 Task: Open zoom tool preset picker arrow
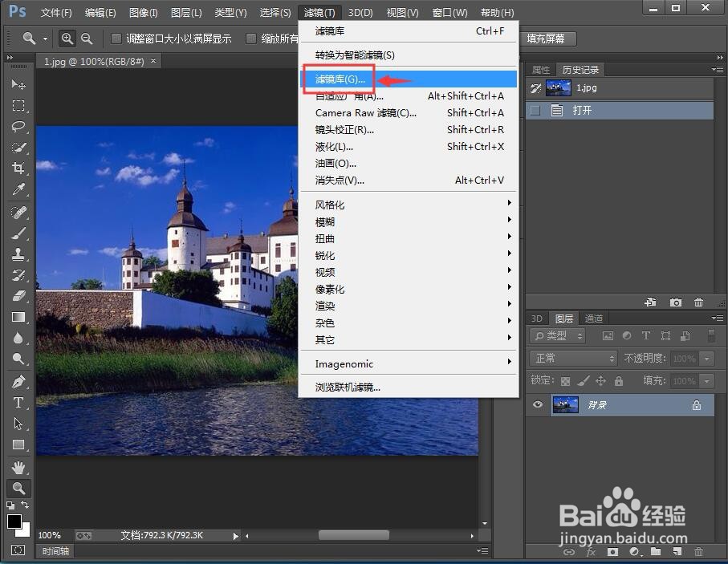click(45, 39)
